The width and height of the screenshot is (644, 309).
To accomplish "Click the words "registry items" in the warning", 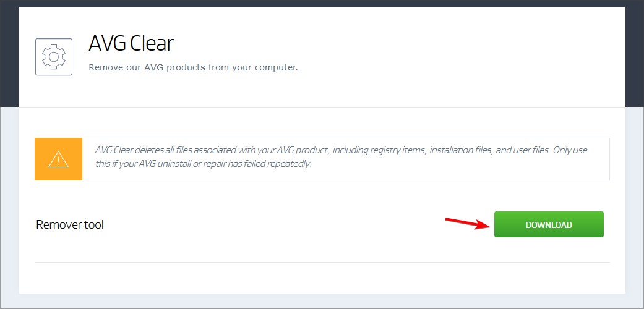I will coord(398,150).
